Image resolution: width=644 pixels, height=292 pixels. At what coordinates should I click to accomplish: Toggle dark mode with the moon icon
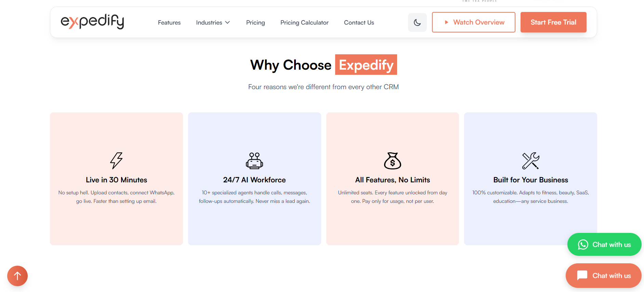coord(417,23)
